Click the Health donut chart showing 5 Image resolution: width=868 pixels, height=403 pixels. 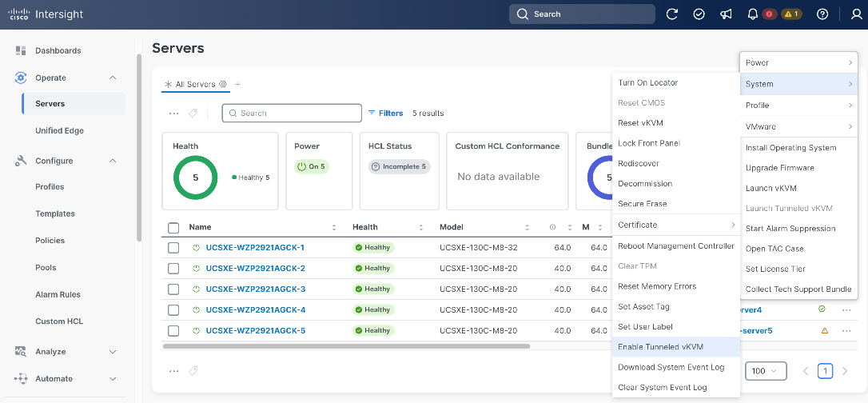pos(195,178)
